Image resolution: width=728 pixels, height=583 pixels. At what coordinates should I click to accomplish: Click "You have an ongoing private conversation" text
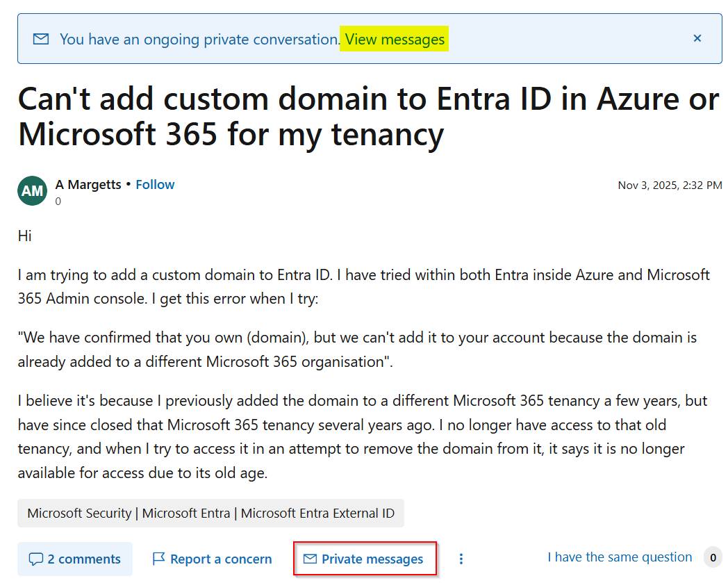pos(199,40)
